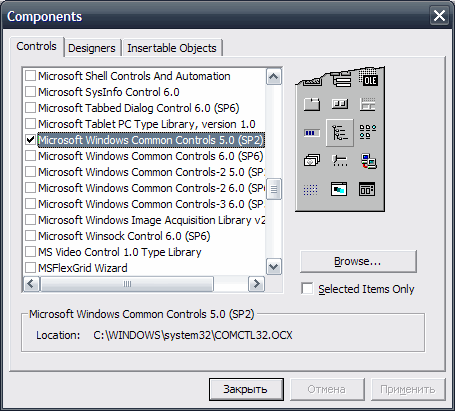Viewport: 455px width, 411px height.
Task: Click horizontal scroll left arrow
Action: [x=31, y=284]
